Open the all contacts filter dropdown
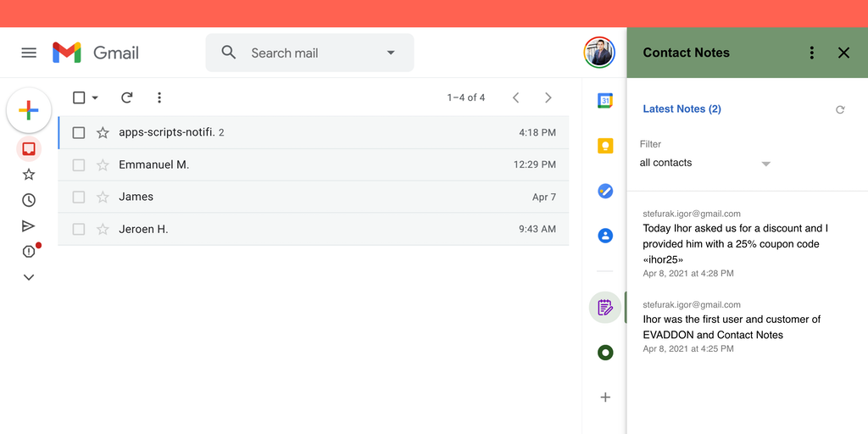 pyautogui.click(x=705, y=164)
